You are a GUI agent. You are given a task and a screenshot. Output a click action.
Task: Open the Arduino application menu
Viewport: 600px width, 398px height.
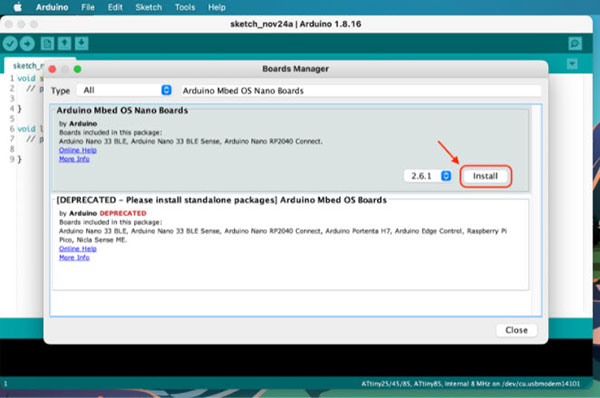click(x=52, y=7)
